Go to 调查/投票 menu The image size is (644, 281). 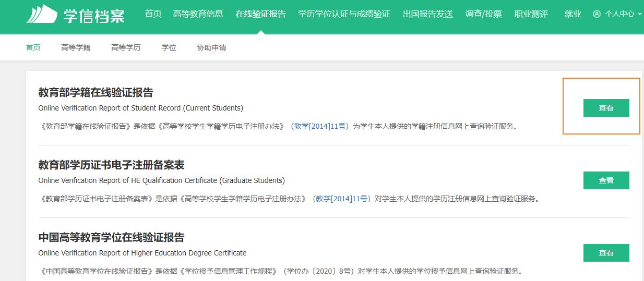pos(484,14)
